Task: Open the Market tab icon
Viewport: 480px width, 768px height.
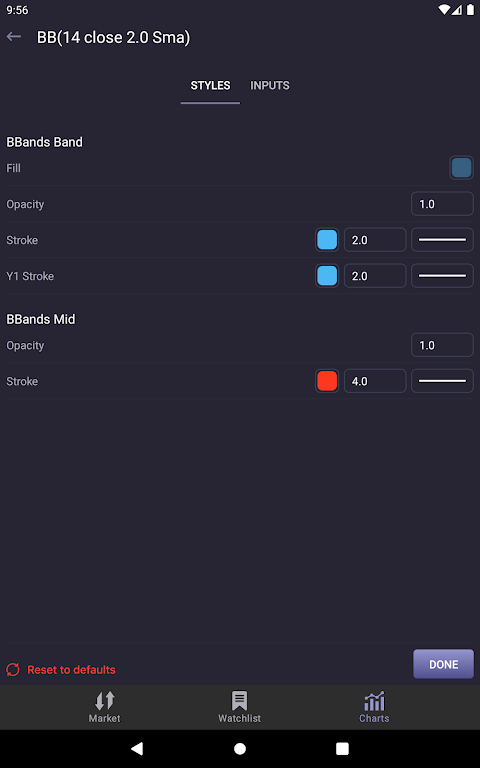Action: pyautogui.click(x=104, y=701)
